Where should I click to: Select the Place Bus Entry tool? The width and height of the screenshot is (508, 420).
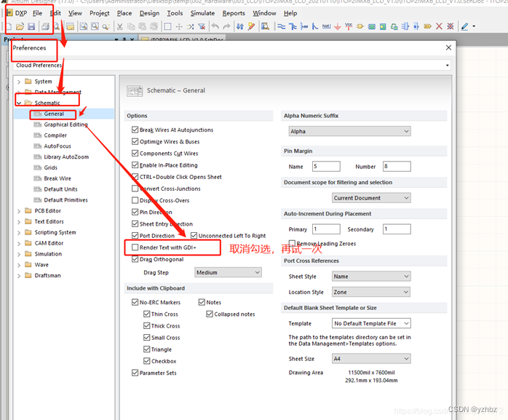pos(304,26)
